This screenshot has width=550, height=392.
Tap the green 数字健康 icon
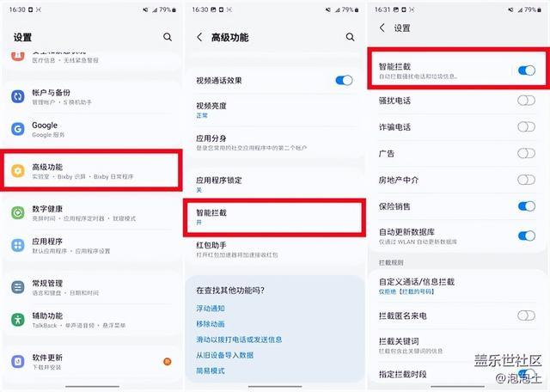tap(18, 212)
